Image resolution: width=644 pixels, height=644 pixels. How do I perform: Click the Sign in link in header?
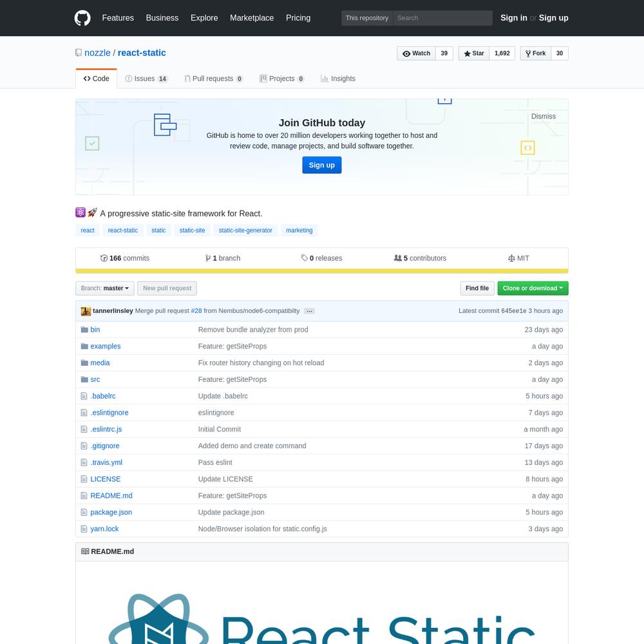tap(514, 18)
